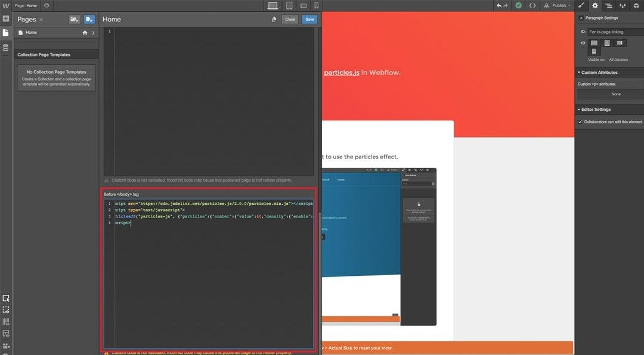Create a new page folder

point(75,19)
